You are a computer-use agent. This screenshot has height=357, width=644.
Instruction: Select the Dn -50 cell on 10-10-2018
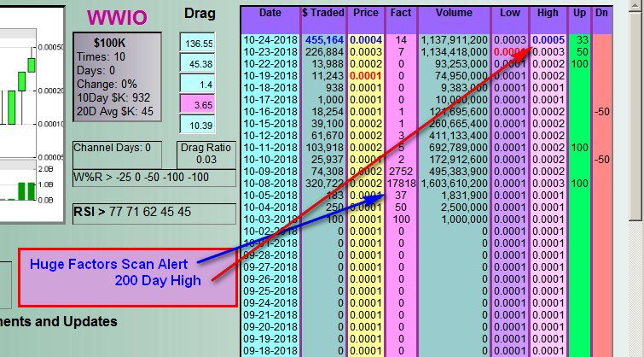[602, 160]
